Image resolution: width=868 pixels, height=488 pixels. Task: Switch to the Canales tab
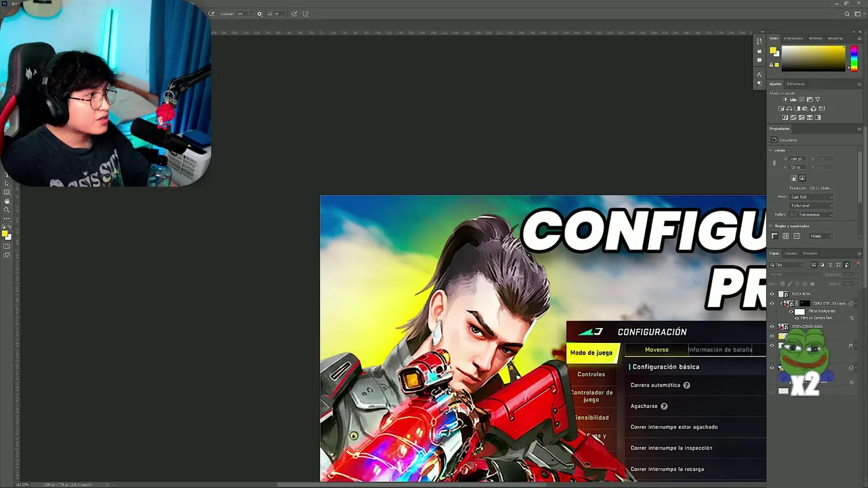(x=791, y=253)
